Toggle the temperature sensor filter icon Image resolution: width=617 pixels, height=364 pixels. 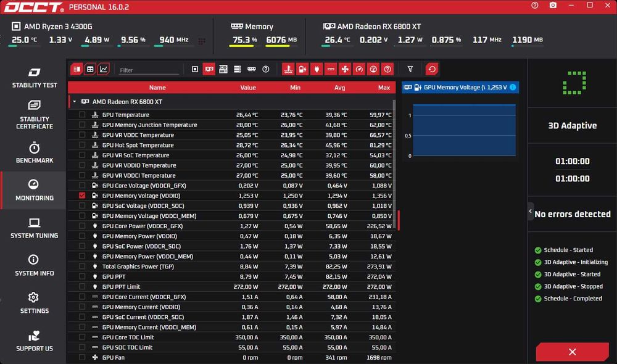coord(288,69)
